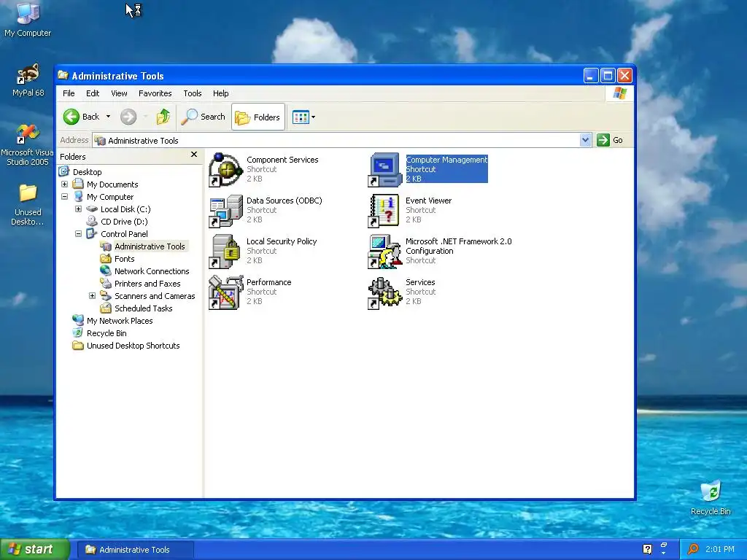Toggle the Folders pane button
Screen dimensions: 747x560
pyautogui.click(x=258, y=117)
